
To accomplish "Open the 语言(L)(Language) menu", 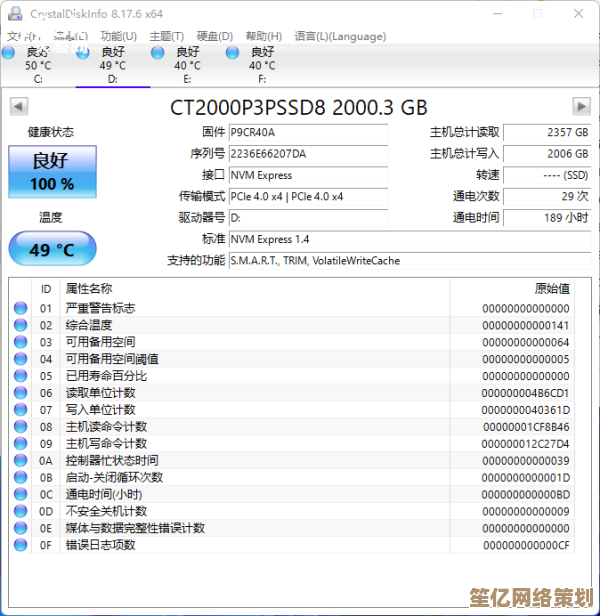I will [340, 37].
